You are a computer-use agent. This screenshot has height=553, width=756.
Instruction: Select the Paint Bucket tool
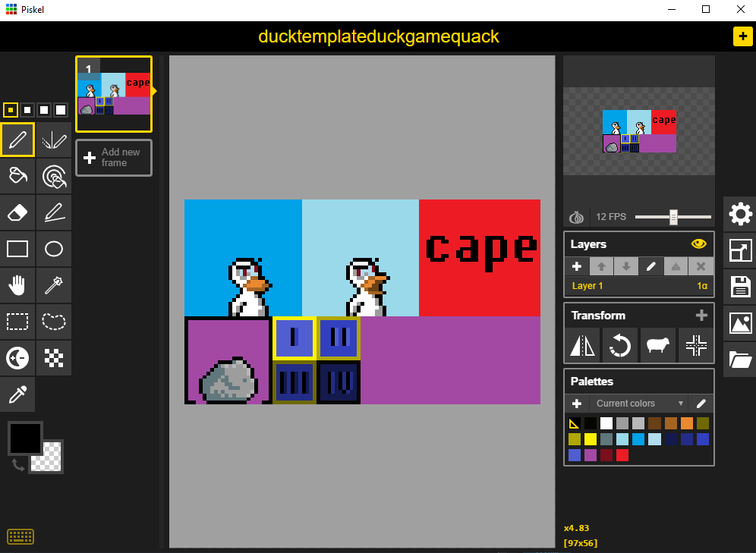[17, 176]
